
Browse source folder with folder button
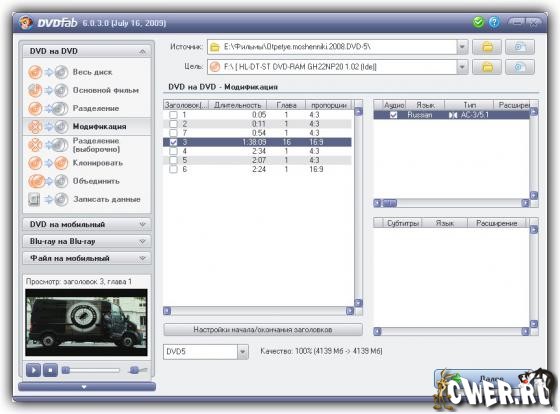click(x=487, y=47)
